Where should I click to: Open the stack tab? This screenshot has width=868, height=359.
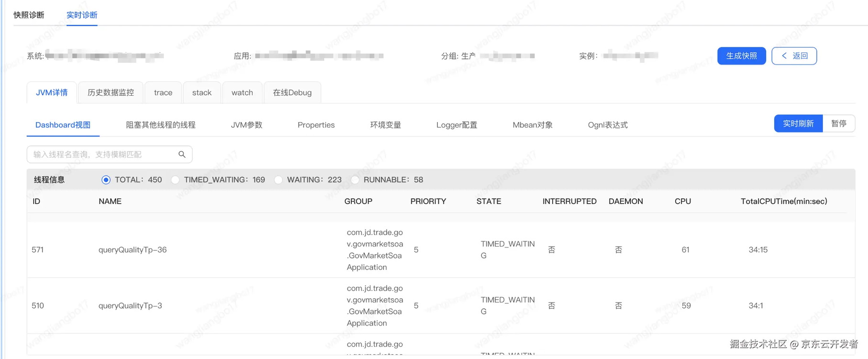(x=202, y=92)
